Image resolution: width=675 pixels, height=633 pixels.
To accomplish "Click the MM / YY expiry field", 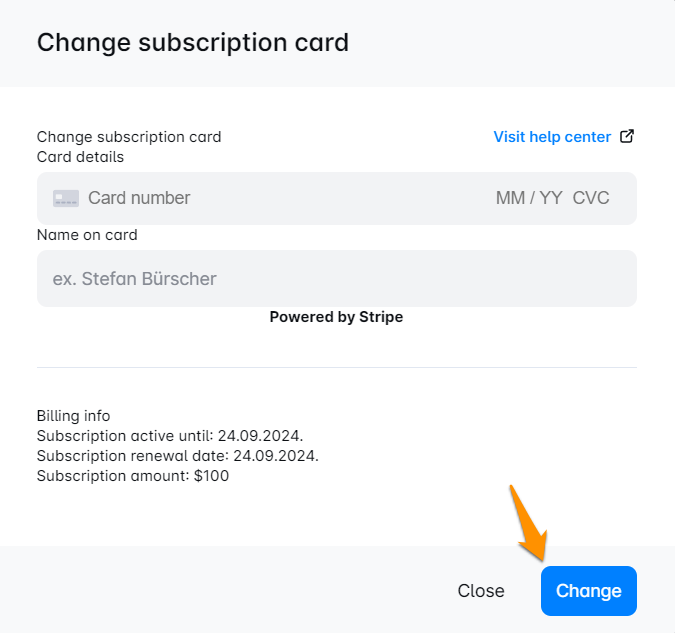I will coord(529,198).
